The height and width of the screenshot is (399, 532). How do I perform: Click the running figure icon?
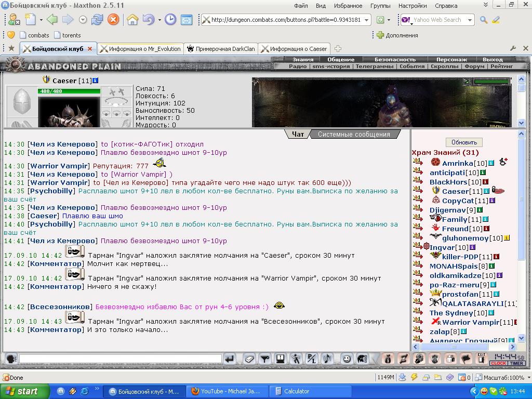coord(296,358)
